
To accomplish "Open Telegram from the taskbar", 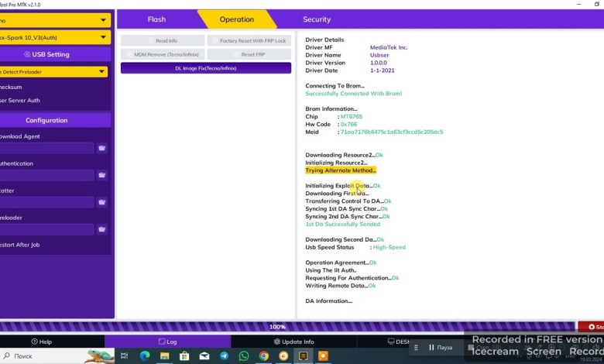I will pyautogui.click(x=224, y=356).
